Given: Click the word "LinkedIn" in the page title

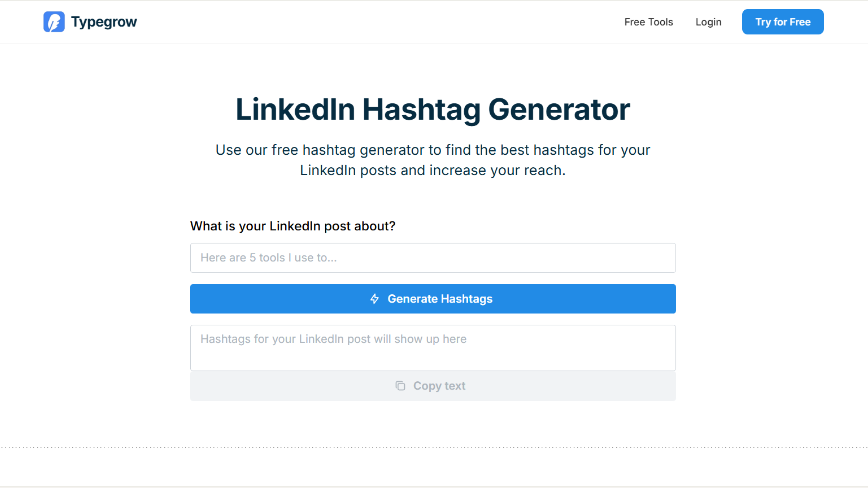Looking at the screenshot, I should coord(295,109).
